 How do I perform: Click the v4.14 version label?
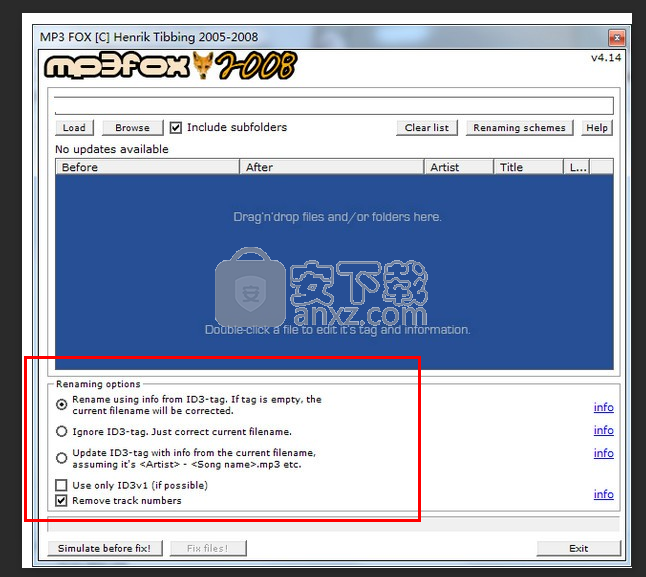606,58
